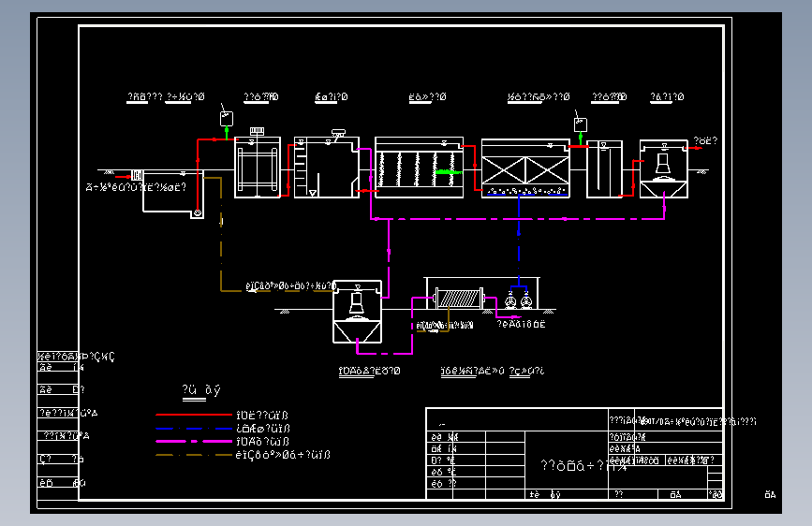The height and width of the screenshot is (526, 812).
Task: Select the brown dashed line sample in legend
Action: point(194,455)
